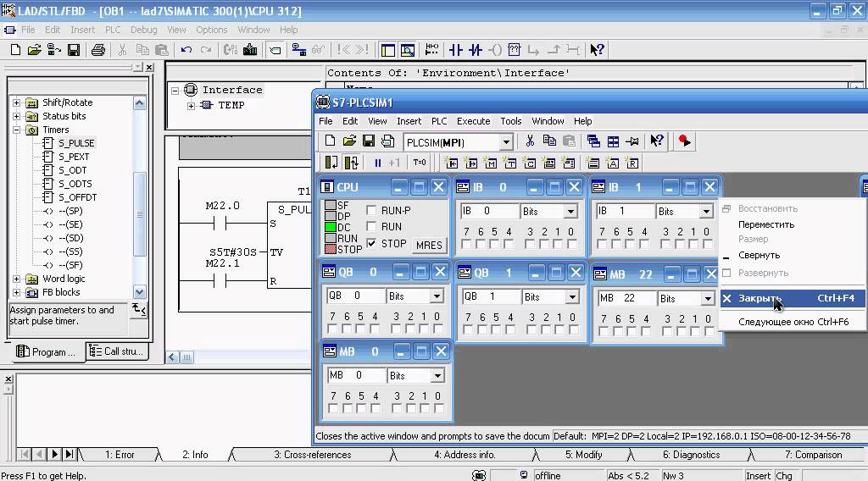Viewport: 868px width, 481px height.
Task: Insert an input variable subwindow
Action: 452,163
